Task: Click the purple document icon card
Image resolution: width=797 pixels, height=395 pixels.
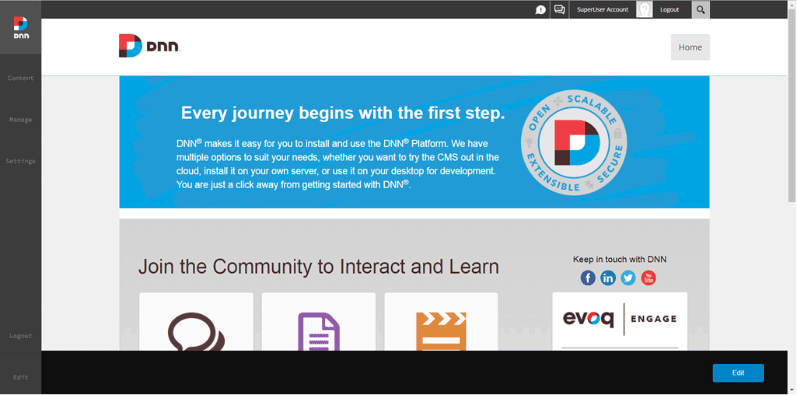Action: click(x=319, y=331)
